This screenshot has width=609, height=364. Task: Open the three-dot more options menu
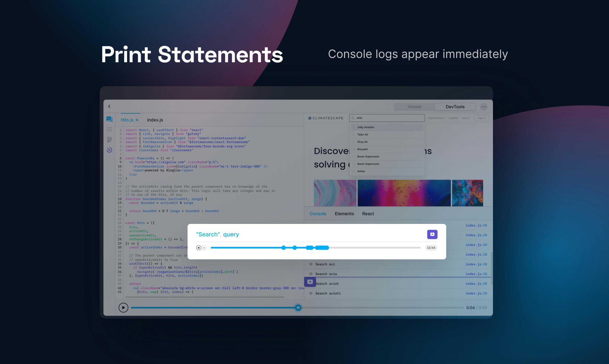[x=484, y=107]
